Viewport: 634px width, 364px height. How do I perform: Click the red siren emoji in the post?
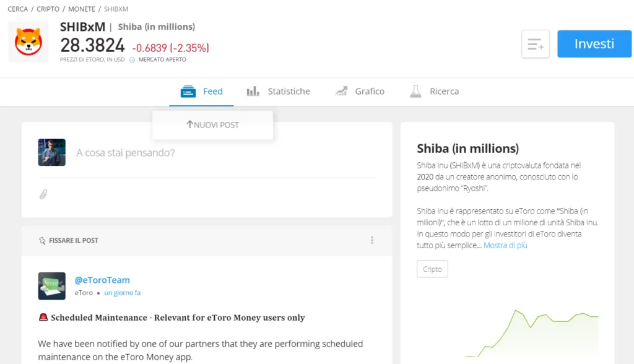(x=43, y=317)
